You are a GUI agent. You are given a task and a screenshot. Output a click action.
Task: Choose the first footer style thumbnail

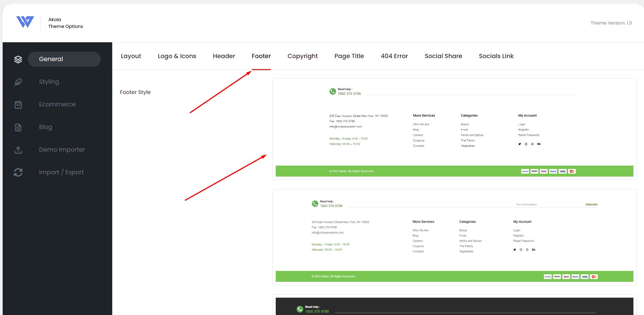(454, 129)
